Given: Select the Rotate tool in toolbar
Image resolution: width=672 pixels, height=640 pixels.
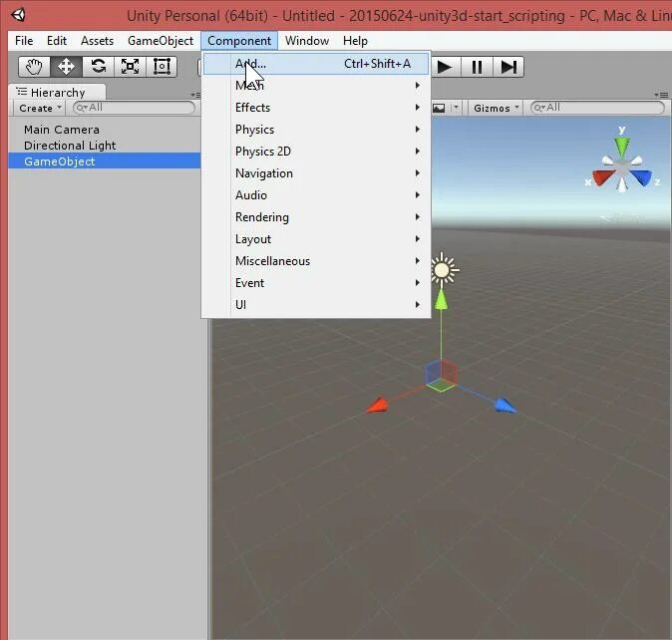Looking at the screenshot, I should pyautogui.click(x=98, y=67).
